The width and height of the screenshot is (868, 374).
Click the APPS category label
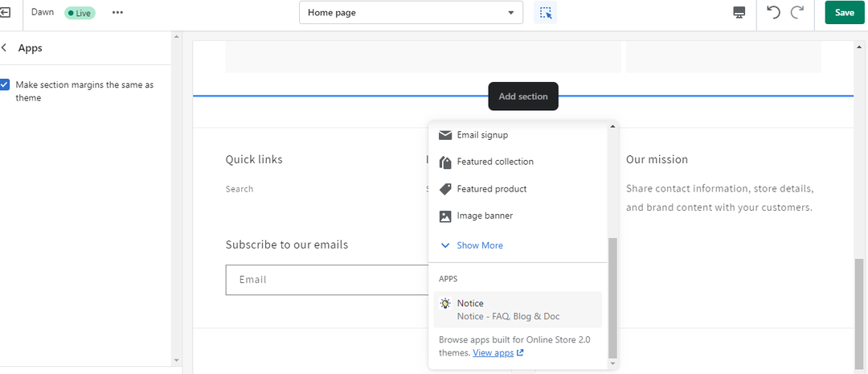click(448, 279)
